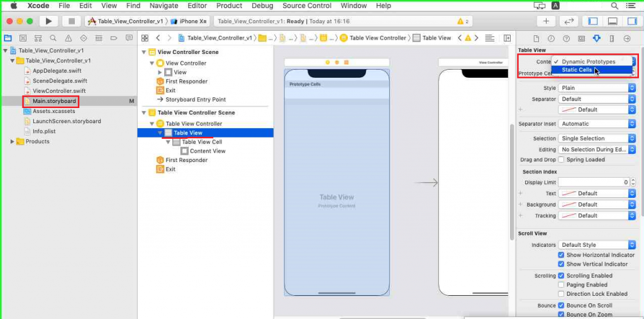The image size is (644, 319).
Task: Open the Debug navigator
Action: (x=99, y=38)
